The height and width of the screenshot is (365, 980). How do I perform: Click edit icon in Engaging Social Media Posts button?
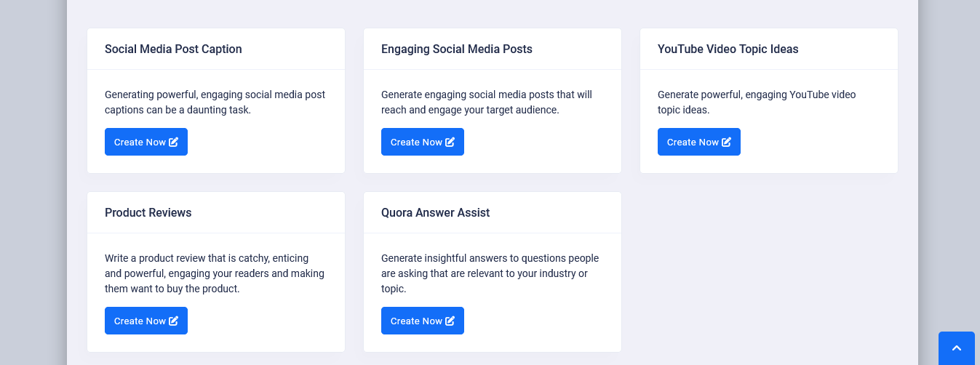point(450,142)
